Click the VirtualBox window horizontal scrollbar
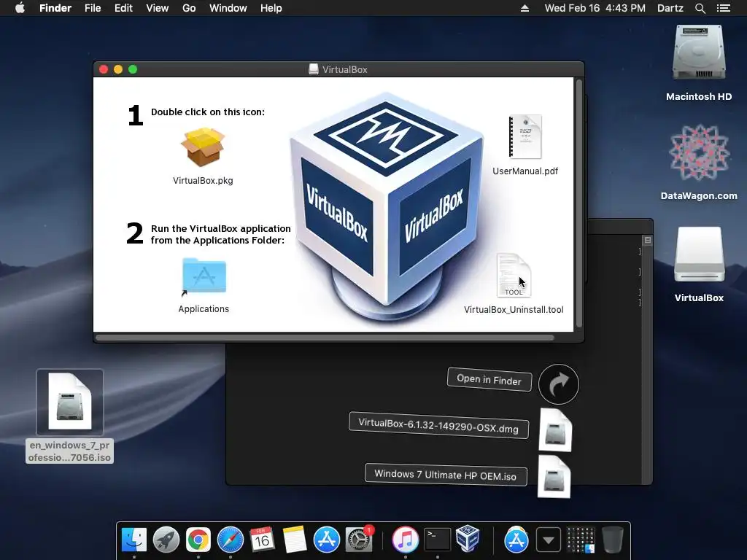 [x=325, y=338]
